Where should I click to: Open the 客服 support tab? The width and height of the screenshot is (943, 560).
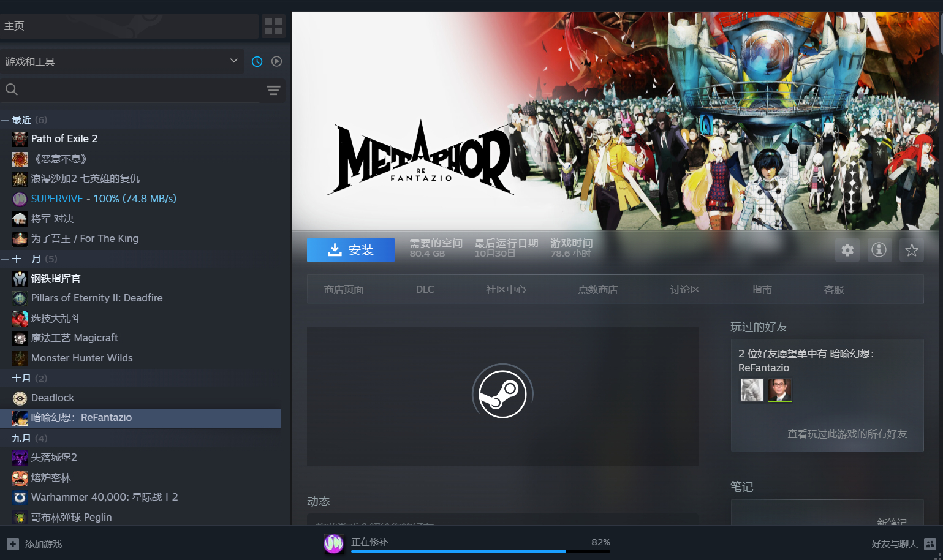[834, 289]
